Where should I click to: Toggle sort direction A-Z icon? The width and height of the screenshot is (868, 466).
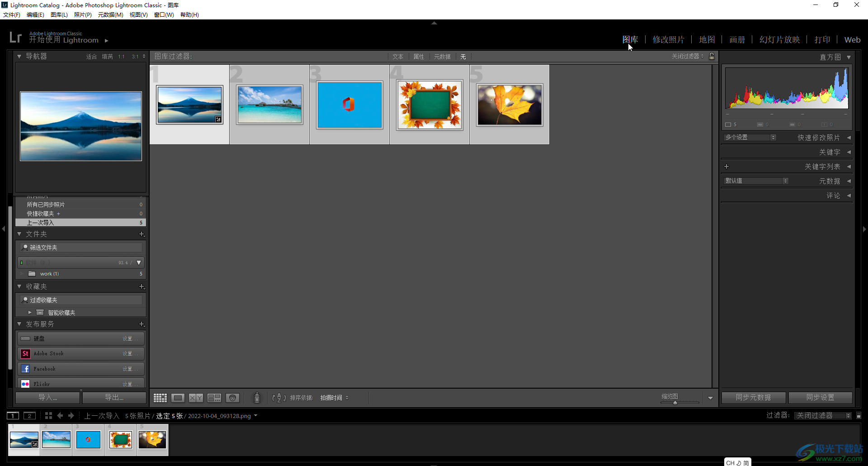pyautogui.click(x=279, y=398)
